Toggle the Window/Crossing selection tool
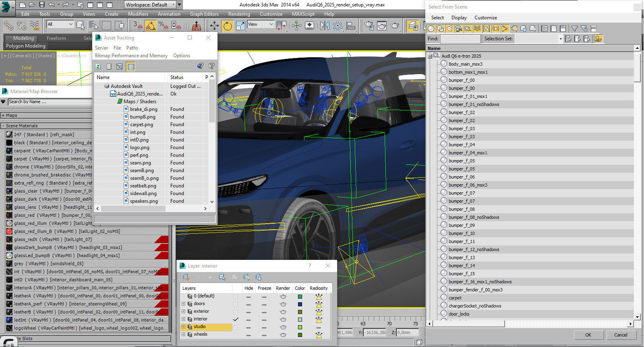Screen dimensions: 644x347 tap(119, 26)
